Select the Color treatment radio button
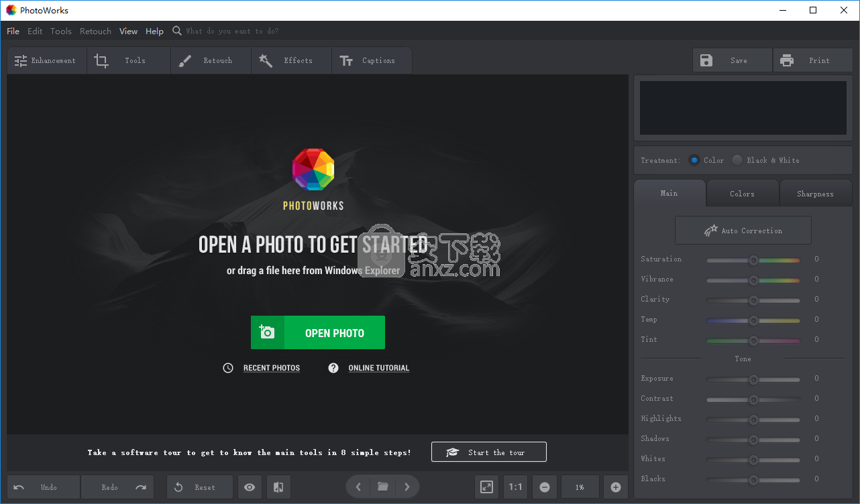This screenshot has width=860, height=504. click(694, 160)
